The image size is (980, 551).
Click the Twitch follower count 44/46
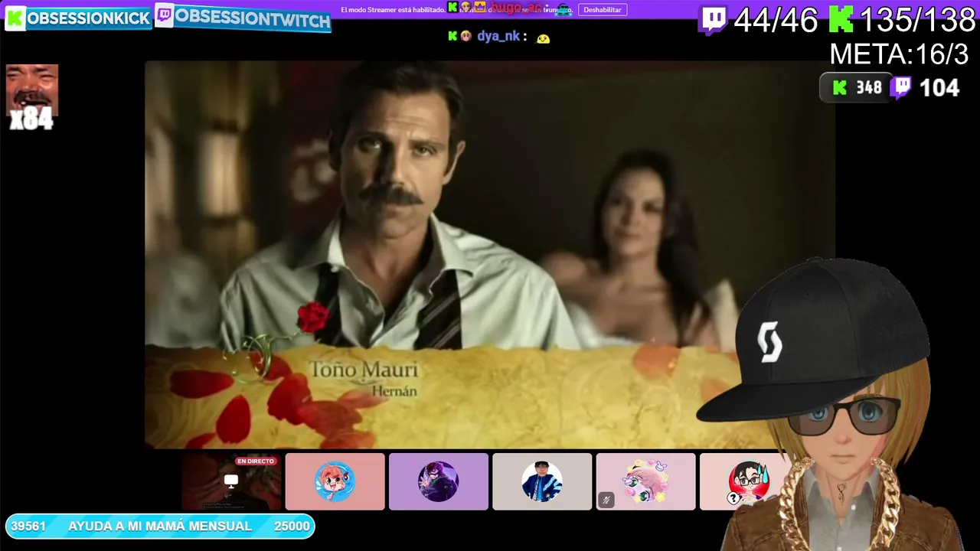[x=776, y=21]
